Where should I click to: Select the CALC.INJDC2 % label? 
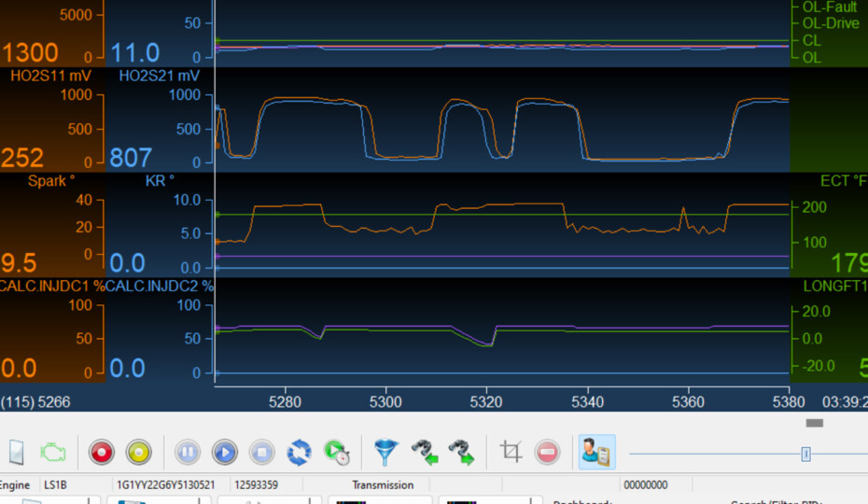pyautogui.click(x=160, y=287)
